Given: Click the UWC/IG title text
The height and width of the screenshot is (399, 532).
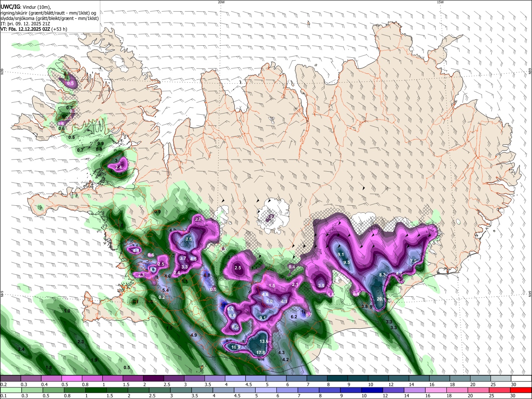Looking at the screenshot, I should coord(10,7).
